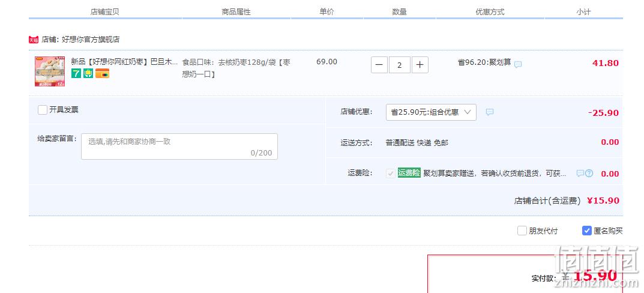The width and height of the screenshot is (644, 293).
Task: Click the 店铺宝贝 column header
Action: point(104,12)
